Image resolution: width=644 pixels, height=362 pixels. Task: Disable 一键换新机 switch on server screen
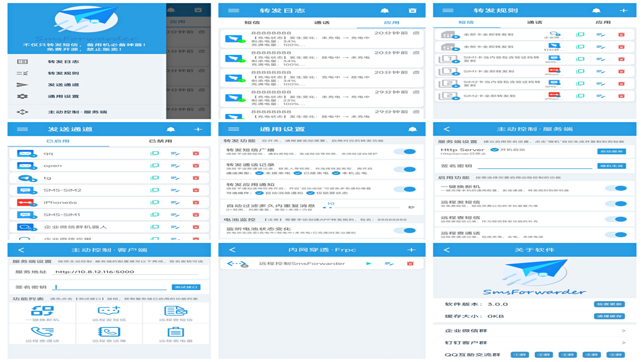click(616, 189)
